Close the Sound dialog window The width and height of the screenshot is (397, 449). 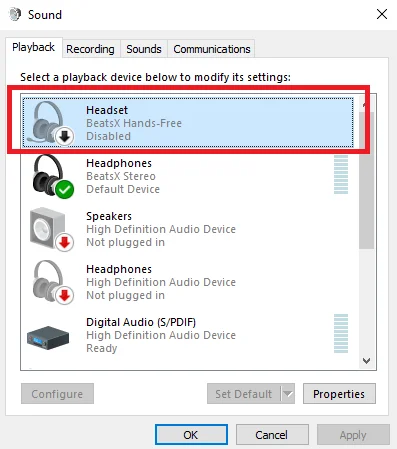tap(382, 14)
